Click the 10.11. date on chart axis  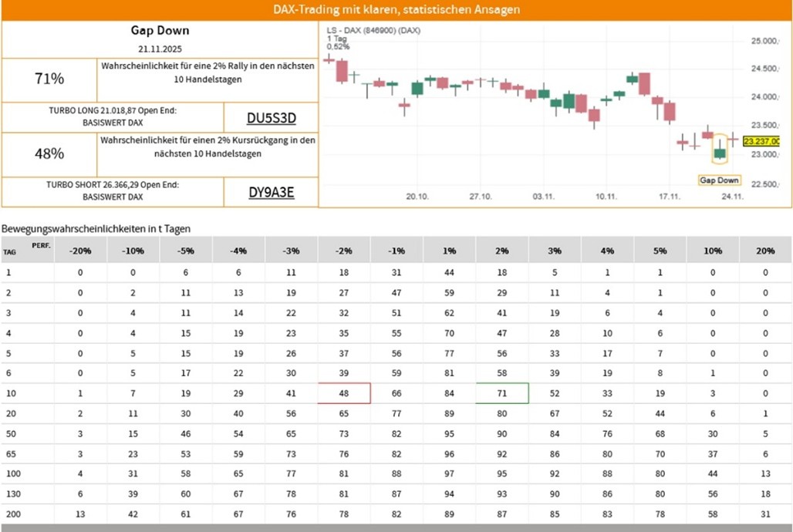pyautogui.click(x=606, y=197)
